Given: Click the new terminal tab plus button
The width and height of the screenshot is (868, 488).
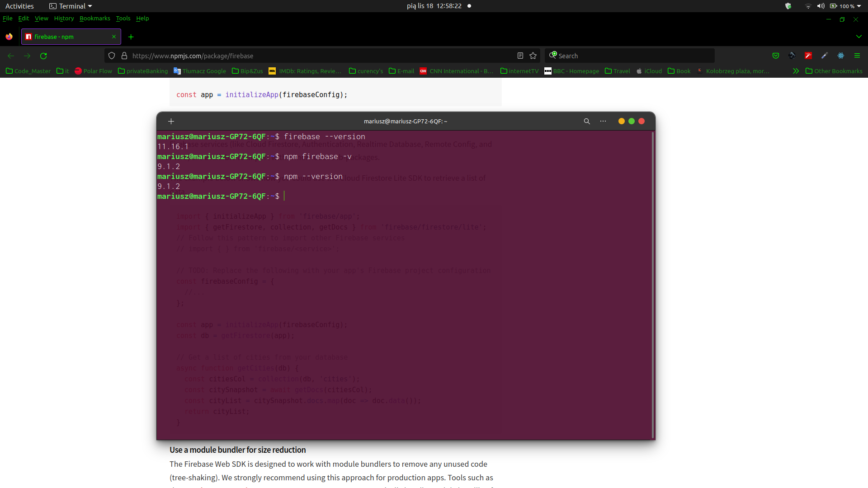Looking at the screenshot, I should (x=171, y=121).
